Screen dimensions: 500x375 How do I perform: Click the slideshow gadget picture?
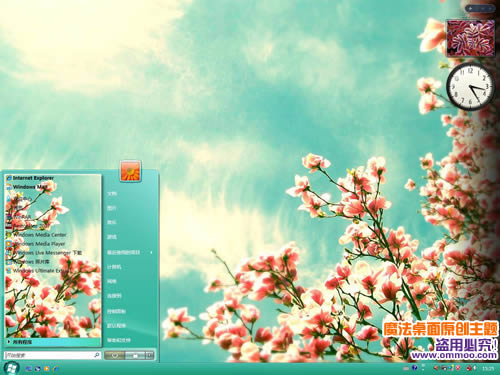[471, 37]
